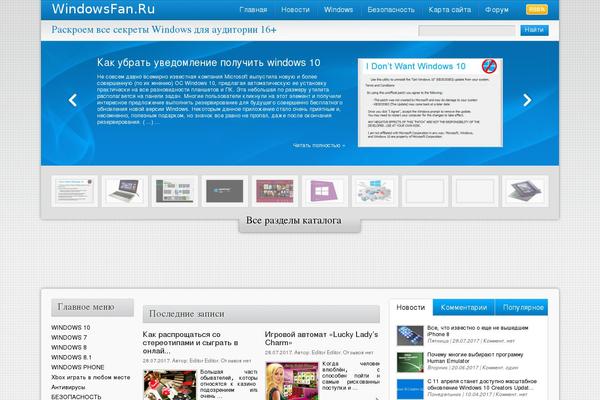This screenshot has width=600, height=400.
Task: Click the Lucky Lady's Charm preview image
Action: point(292,381)
